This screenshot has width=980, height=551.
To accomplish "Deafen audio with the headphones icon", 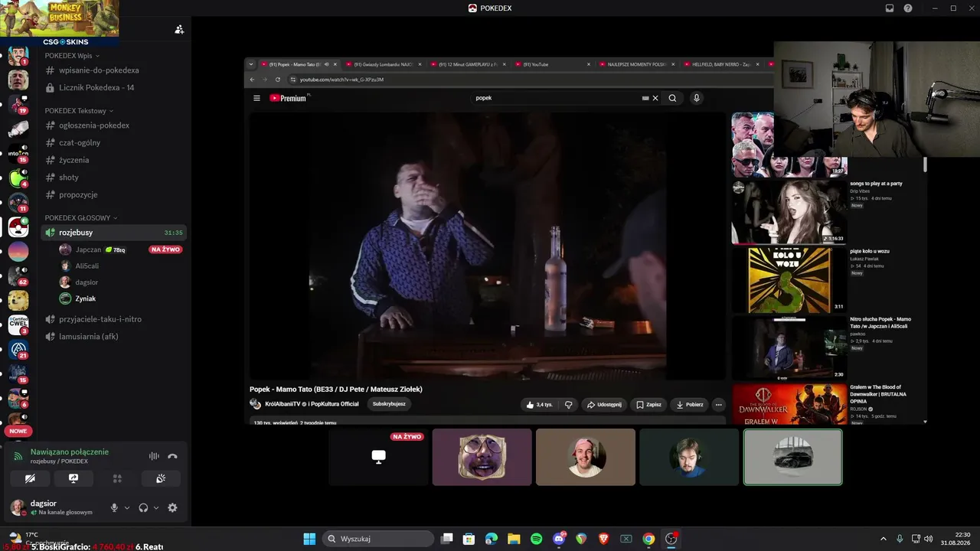I will (143, 507).
